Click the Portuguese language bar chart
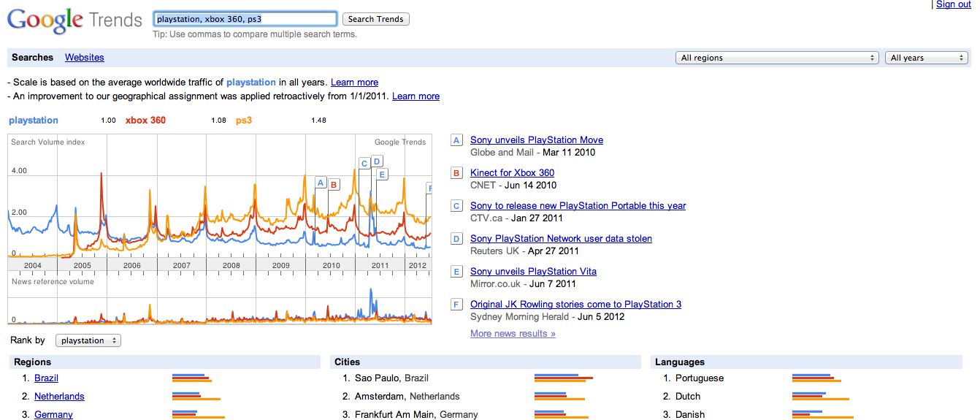This screenshot has height=420, width=980. tap(816, 378)
